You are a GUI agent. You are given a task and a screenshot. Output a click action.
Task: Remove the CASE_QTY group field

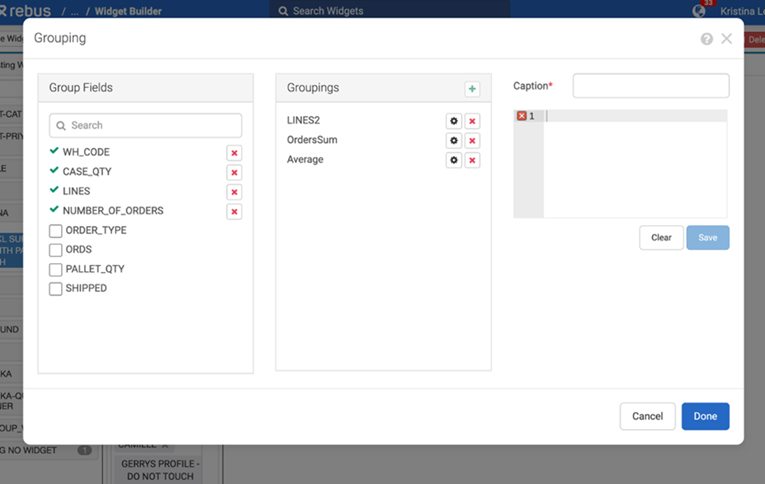234,172
